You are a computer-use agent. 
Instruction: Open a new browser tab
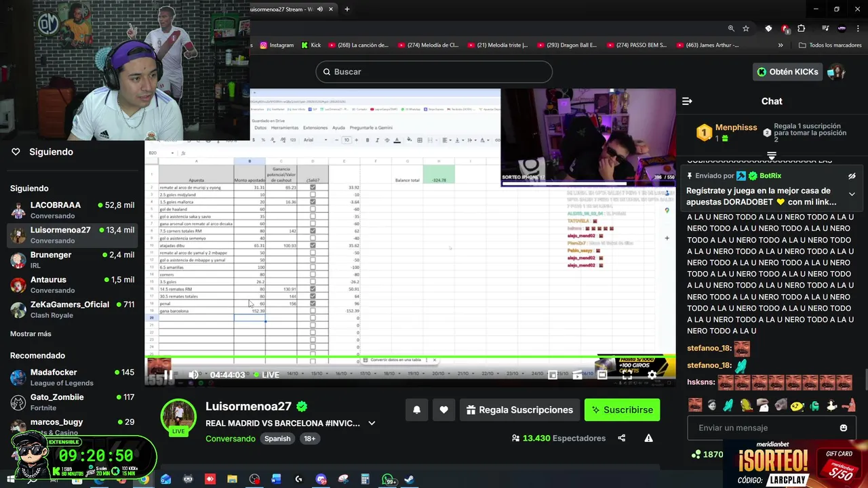[x=347, y=9]
